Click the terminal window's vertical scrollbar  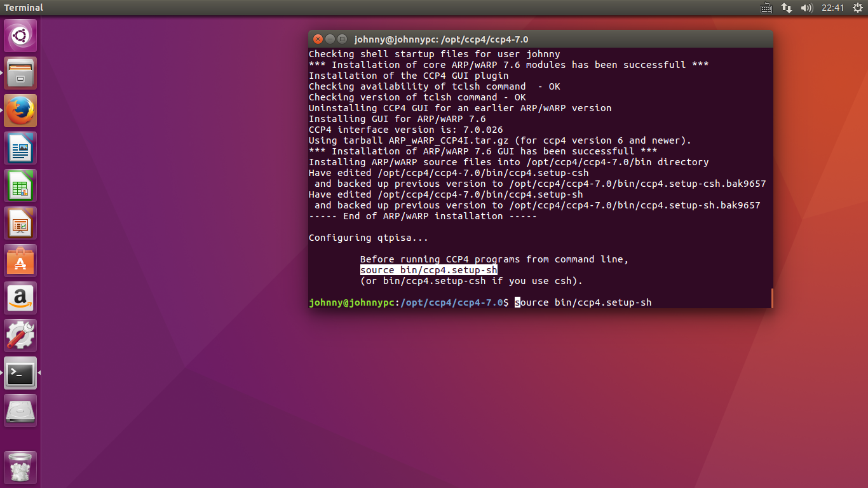point(772,297)
